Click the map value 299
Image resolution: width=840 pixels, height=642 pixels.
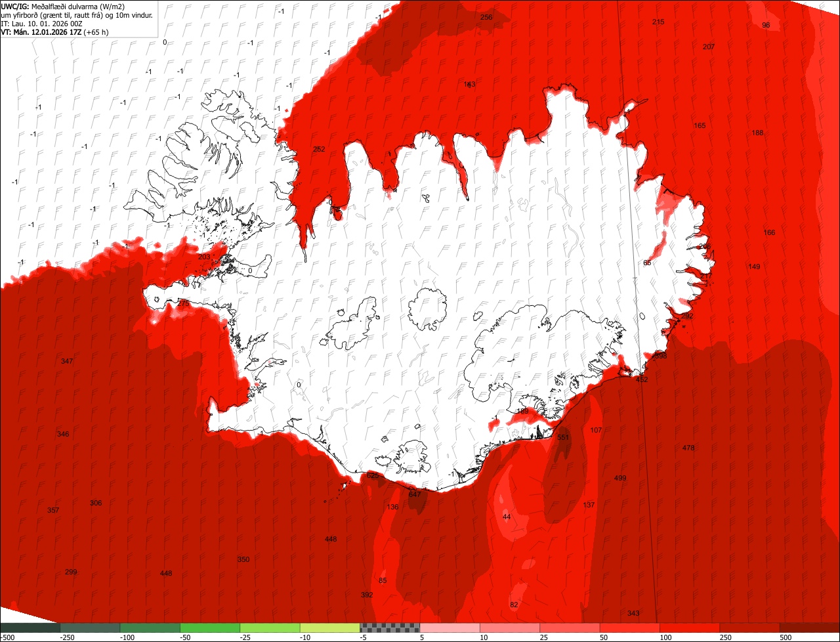(x=71, y=572)
